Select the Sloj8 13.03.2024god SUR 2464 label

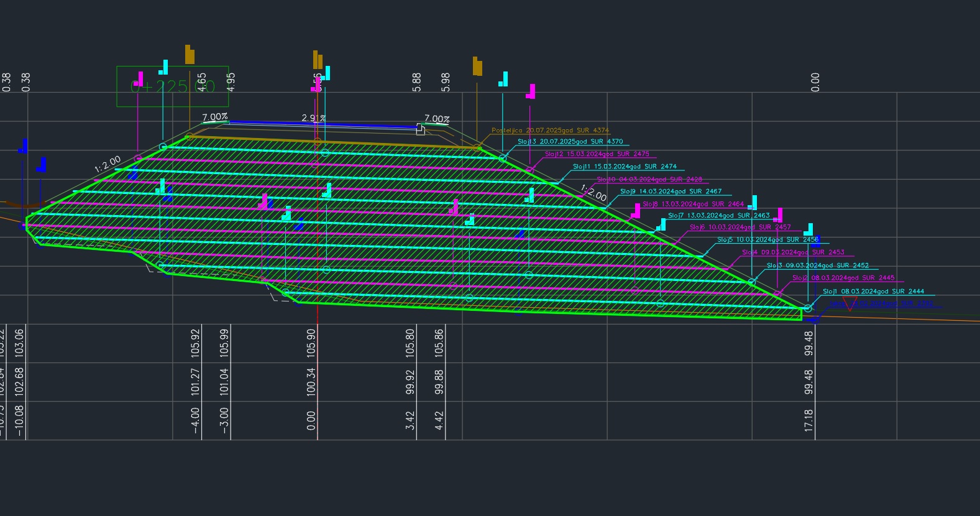[693, 204]
